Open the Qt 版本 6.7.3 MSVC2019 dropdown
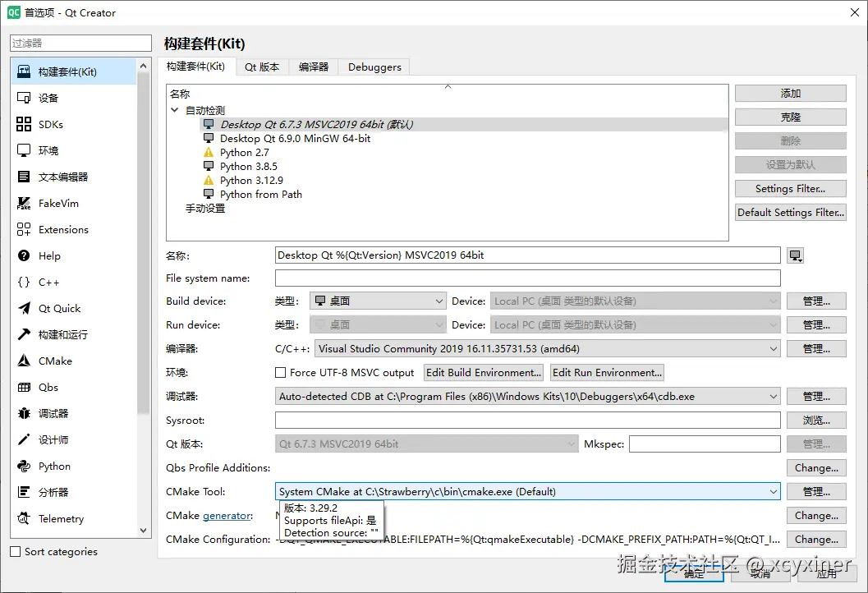The width and height of the screenshot is (868, 593). click(x=426, y=444)
